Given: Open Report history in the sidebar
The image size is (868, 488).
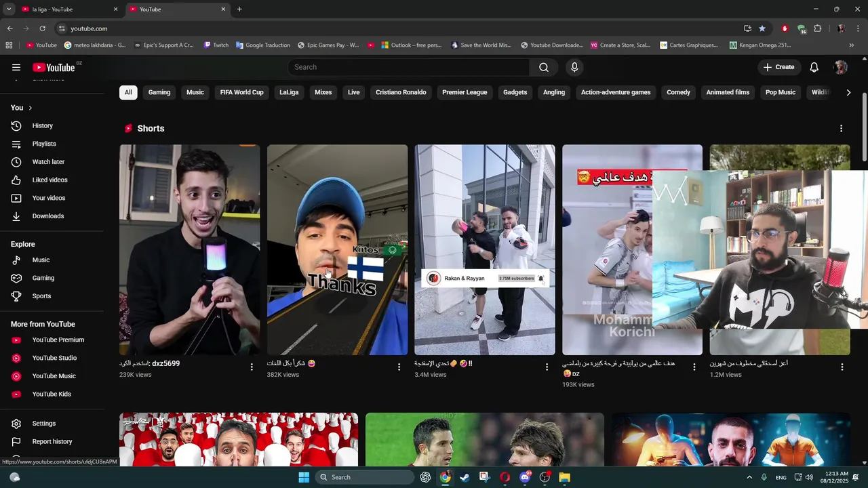Looking at the screenshot, I should (x=52, y=441).
